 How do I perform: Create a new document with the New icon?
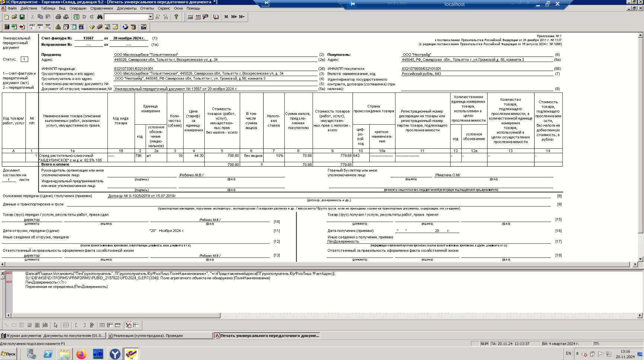coord(6,17)
